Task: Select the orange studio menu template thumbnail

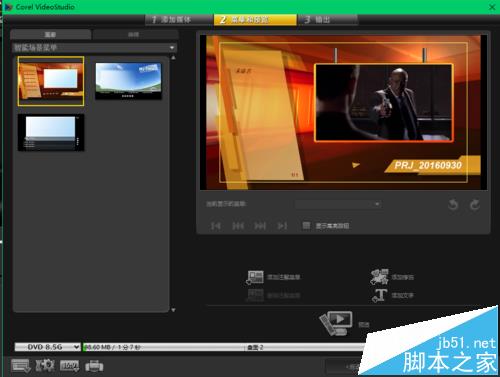Action: click(51, 81)
